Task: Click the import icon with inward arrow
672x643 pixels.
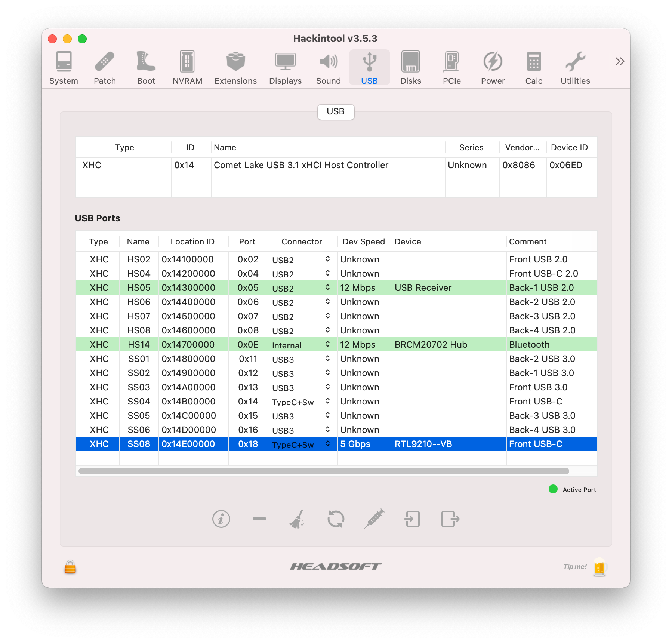Action: 412,519
